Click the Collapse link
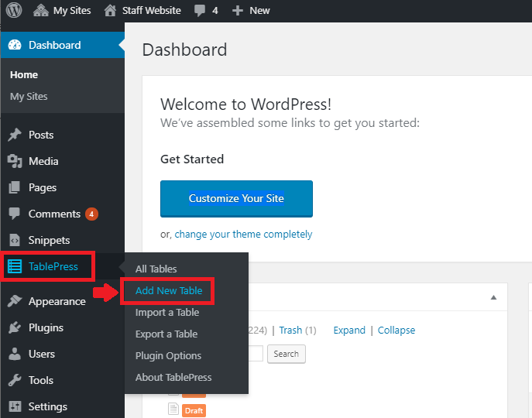This screenshot has height=418, width=532. [x=396, y=331]
